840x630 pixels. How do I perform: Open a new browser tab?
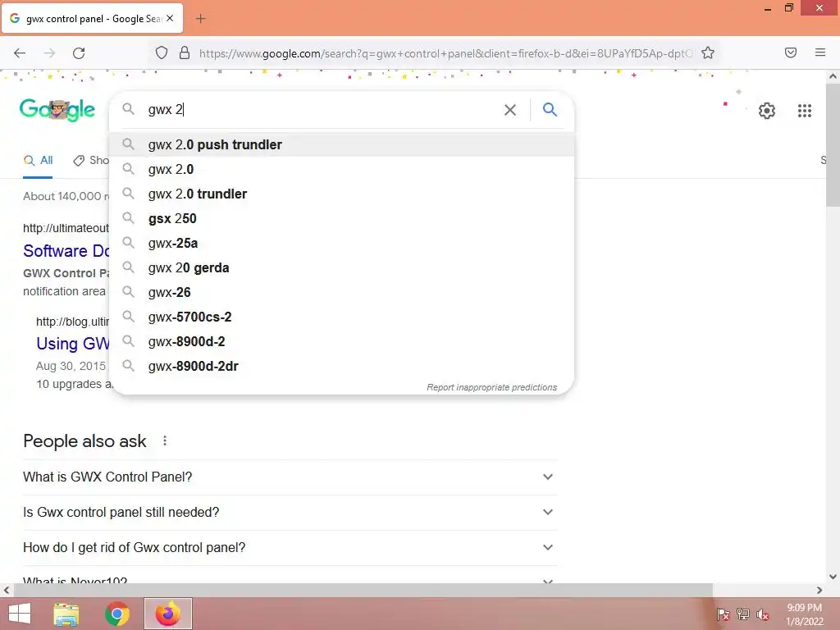200,19
